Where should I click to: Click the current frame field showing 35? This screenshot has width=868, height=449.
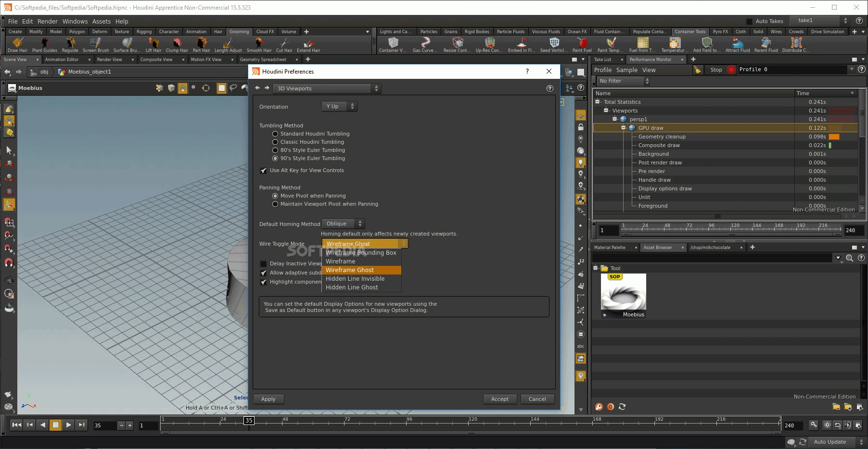(105, 425)
